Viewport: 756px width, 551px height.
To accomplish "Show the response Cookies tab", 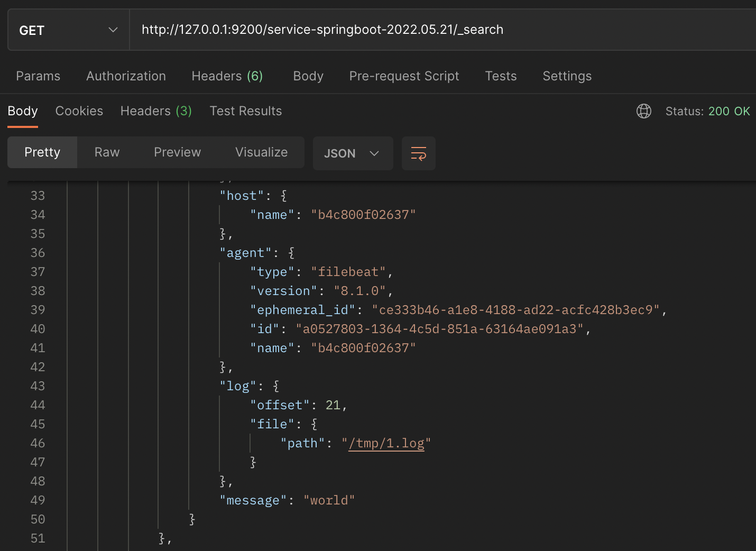I will point(79,111).
